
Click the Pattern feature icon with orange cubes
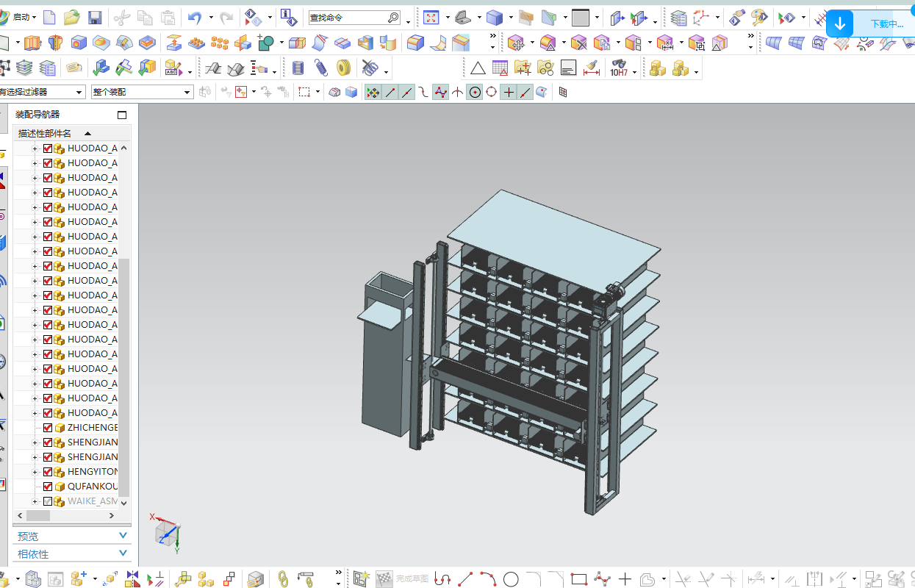coord(220,43)
